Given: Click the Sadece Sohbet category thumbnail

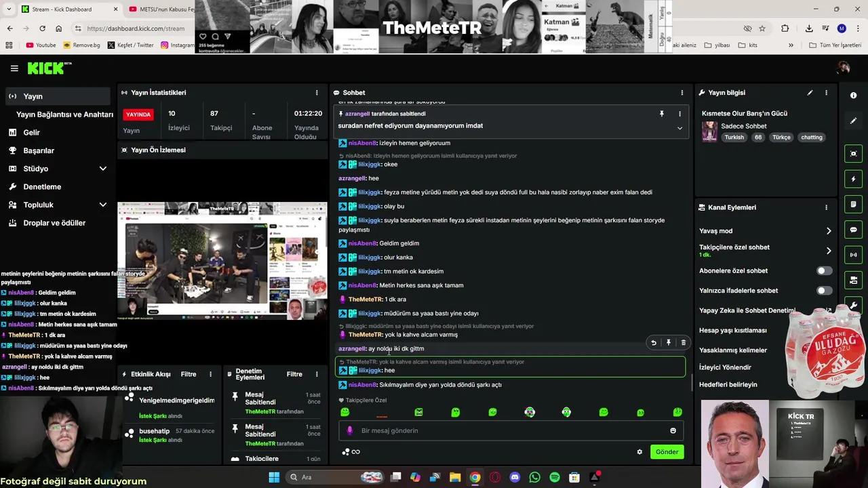Looking at the screenshot, I should click(709, 131).
